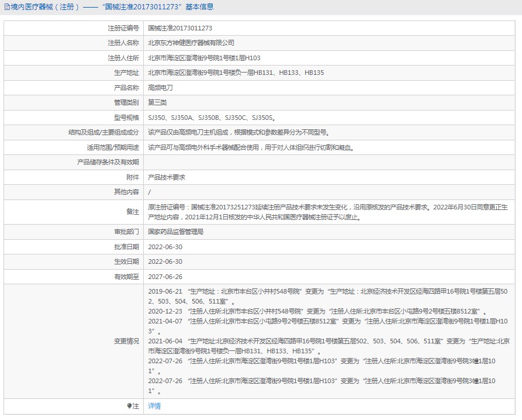This screenshot has width=522, height=420.
Task: Click the 生效日期 value 2022-06-30
Action: (165, 261)
